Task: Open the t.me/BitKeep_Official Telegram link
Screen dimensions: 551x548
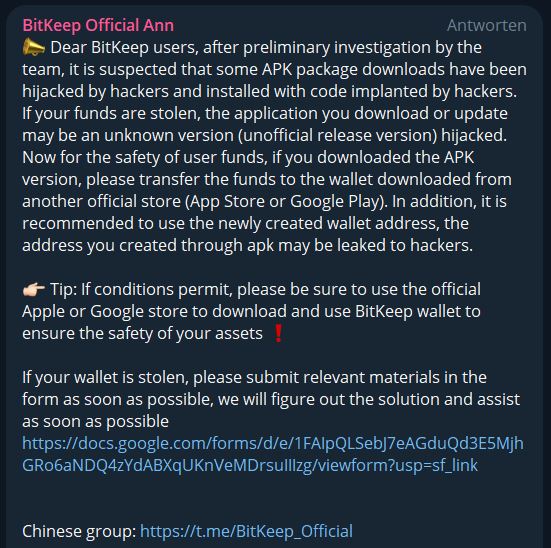Action: (246, 531)
